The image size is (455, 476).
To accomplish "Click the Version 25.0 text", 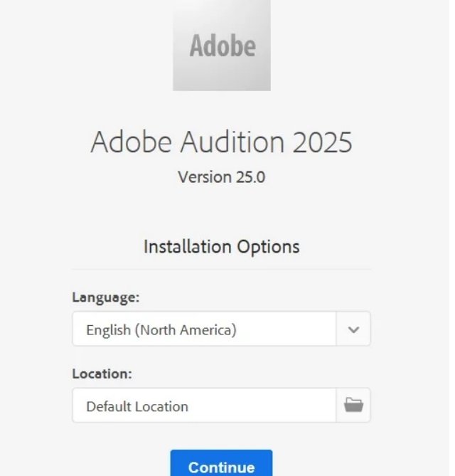I will click(x=221, y=177).
